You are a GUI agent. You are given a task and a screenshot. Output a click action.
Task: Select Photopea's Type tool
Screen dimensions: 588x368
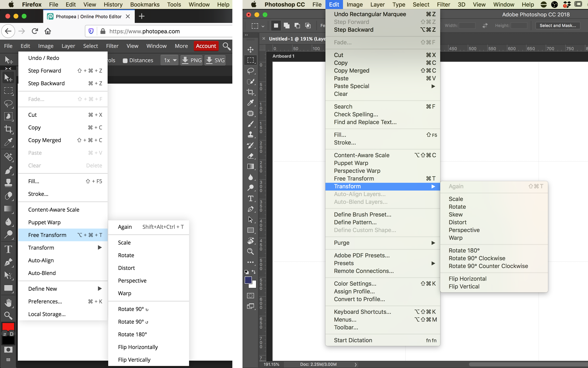pyautogui.click(x=8, y=249)
